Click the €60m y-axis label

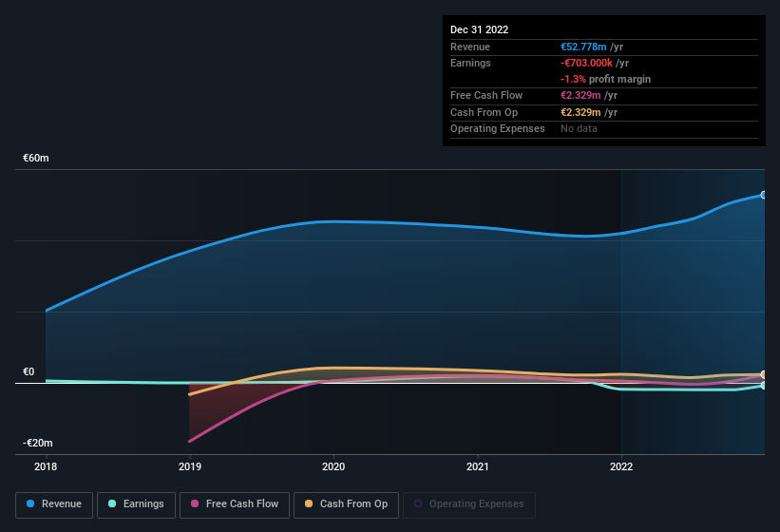(x=36, y=158)
